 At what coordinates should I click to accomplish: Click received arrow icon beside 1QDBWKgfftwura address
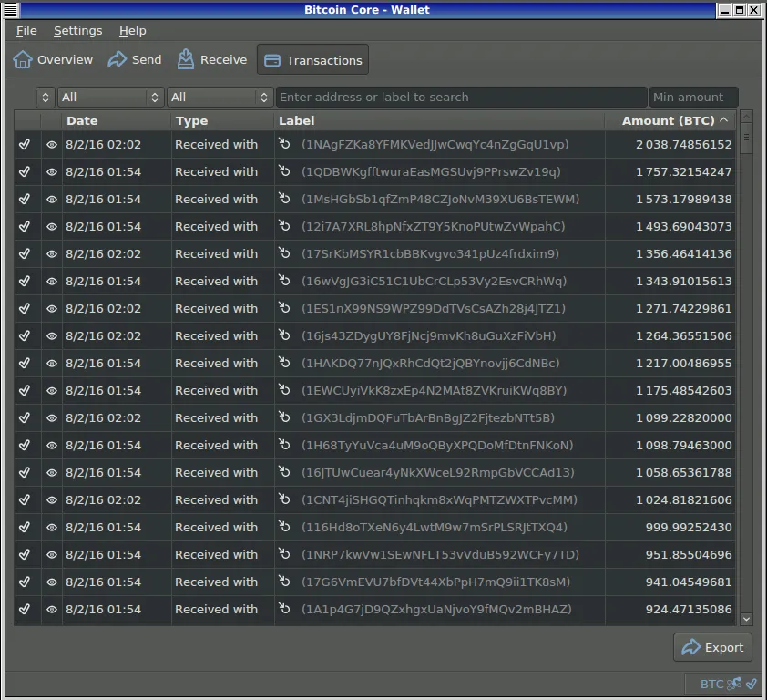pos(284,170)
